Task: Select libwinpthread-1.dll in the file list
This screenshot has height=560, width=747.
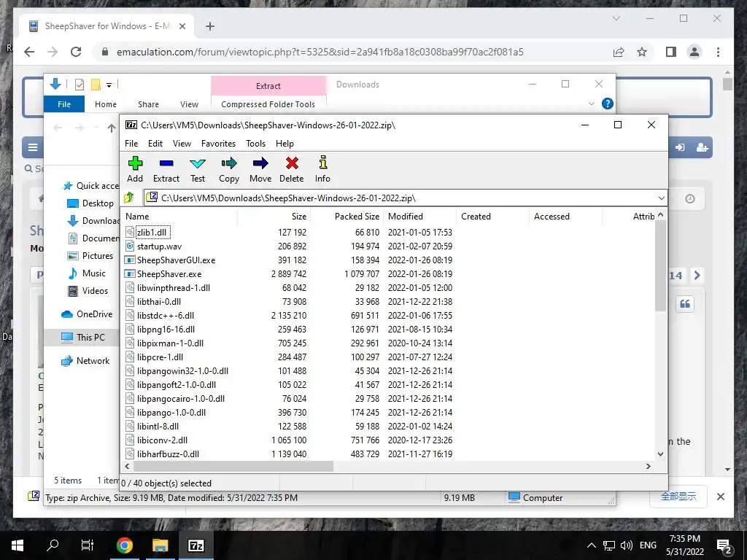Action: point(174,287)
